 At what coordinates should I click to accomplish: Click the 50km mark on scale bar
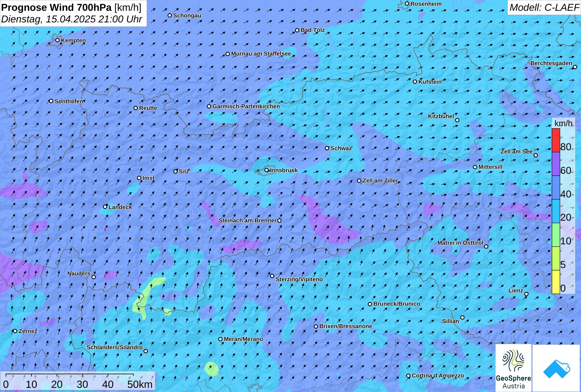coord(140,384)
